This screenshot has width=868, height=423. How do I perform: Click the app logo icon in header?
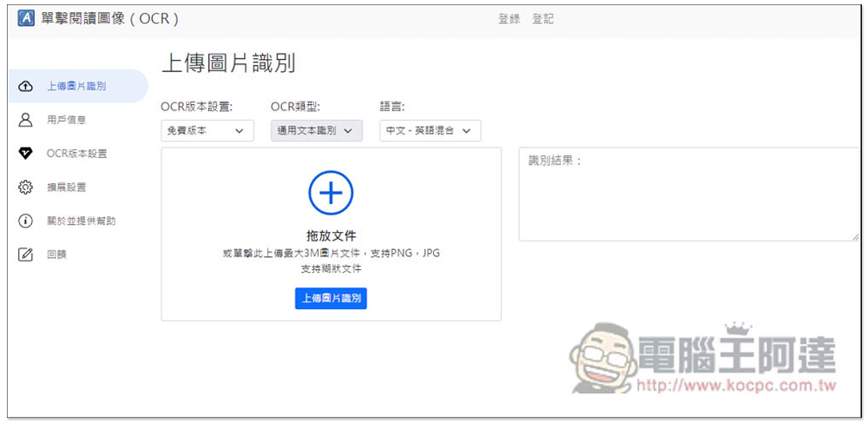coord(26,19)
